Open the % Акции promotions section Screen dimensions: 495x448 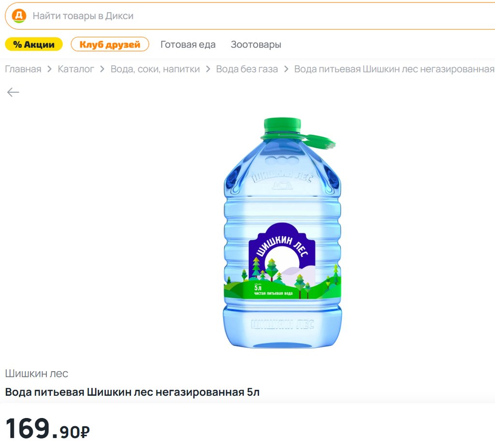34,44
